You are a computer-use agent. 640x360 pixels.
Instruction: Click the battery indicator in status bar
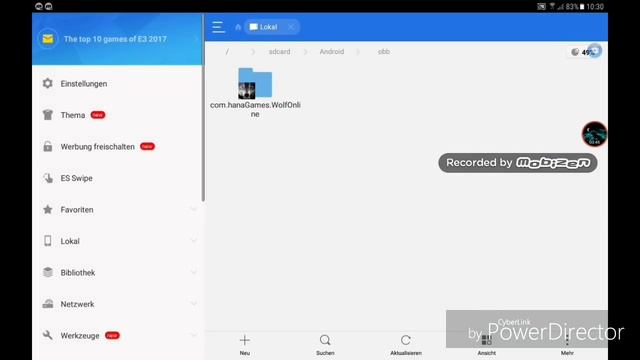pyautogui.click(x=582, y=7)
